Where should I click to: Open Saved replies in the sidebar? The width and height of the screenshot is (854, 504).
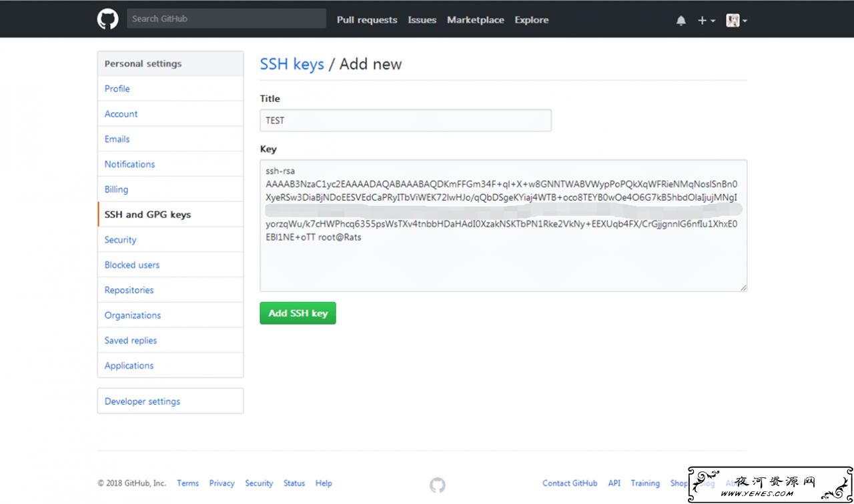coord(170,340)
